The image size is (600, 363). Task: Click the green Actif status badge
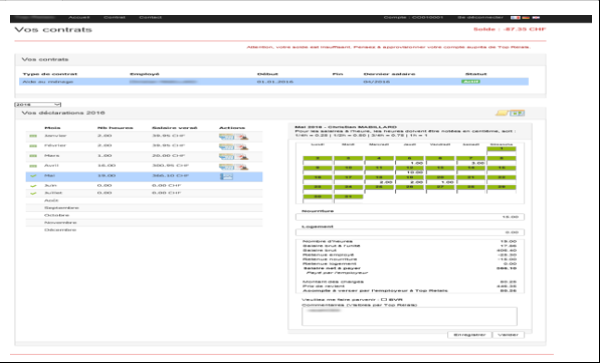pos(471,81)
